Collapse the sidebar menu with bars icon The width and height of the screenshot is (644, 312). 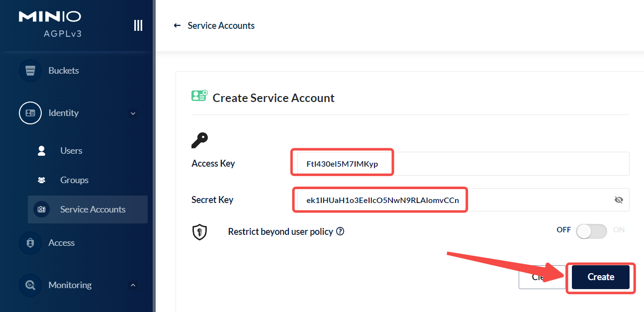click(138, 25)
